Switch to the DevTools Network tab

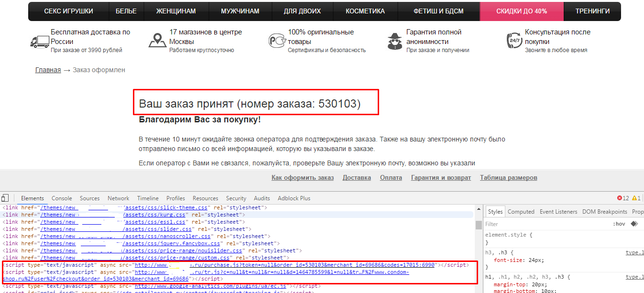pyautogui.click(x=119, y=198)
